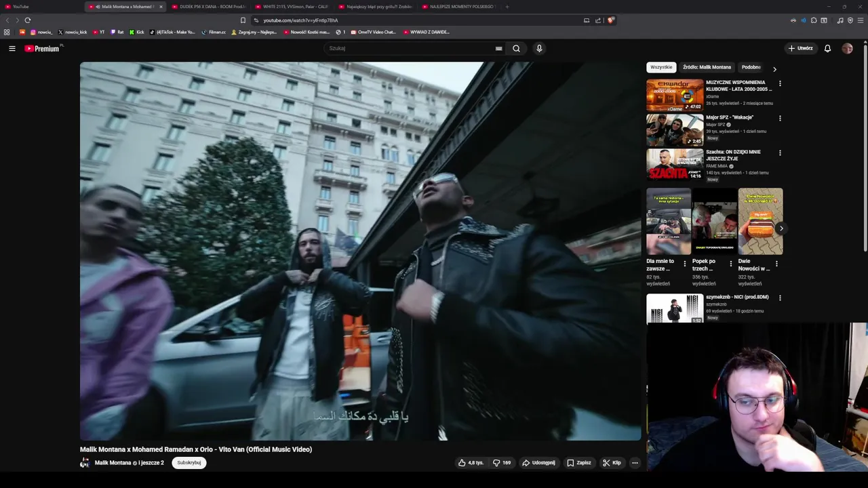
Task: Select the Źródło: Malik Montana filter chip
Action: 707,67
